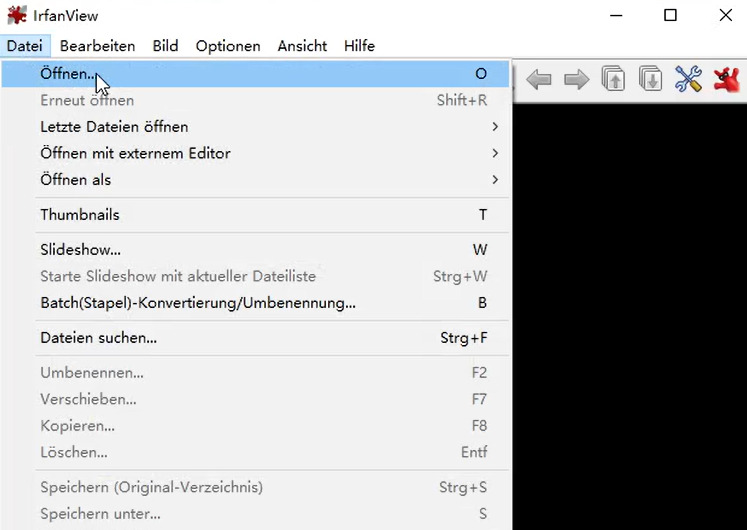747x530 pixels.
Task: Choose Dateien suchen... menu item
Action: [x=98, y=338]
